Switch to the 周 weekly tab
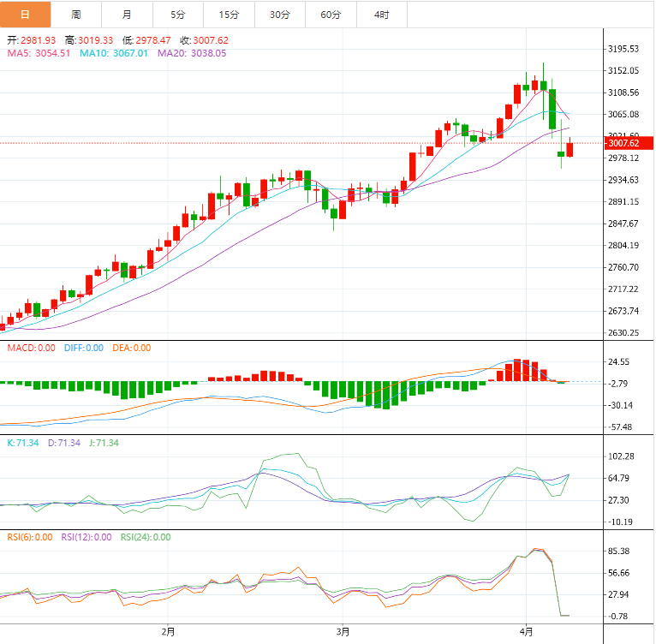Viewport: 656px width, 644px height. coord(76,15)
